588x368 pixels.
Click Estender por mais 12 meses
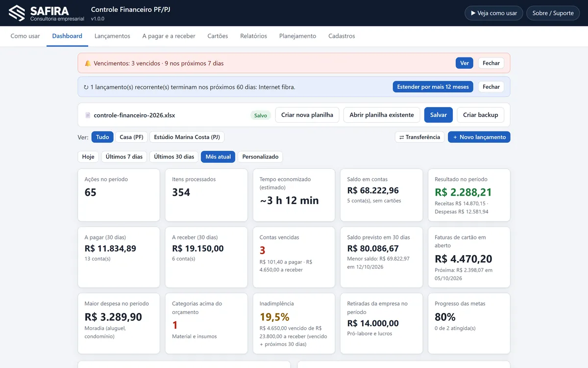pyautogui.click(x=433, y=87)
